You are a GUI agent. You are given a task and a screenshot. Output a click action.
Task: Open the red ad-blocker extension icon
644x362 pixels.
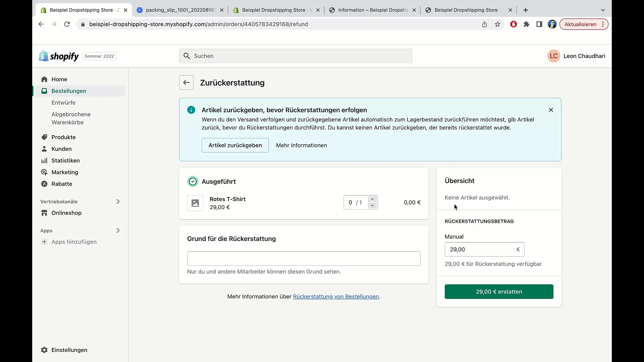(x=514, y=24)
